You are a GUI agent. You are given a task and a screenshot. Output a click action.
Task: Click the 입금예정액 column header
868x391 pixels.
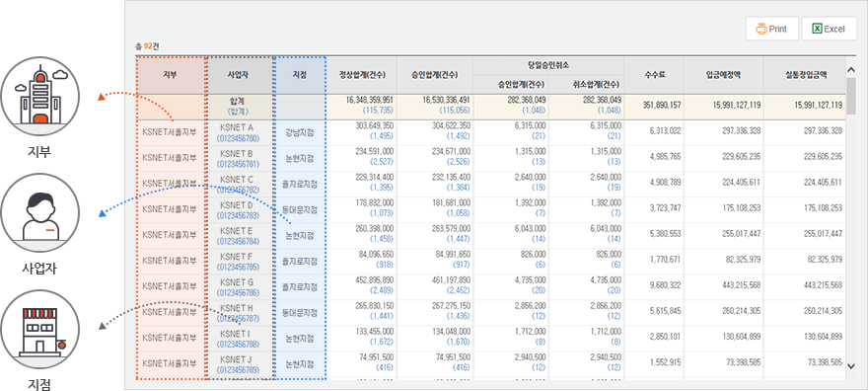tap(723, 75)
